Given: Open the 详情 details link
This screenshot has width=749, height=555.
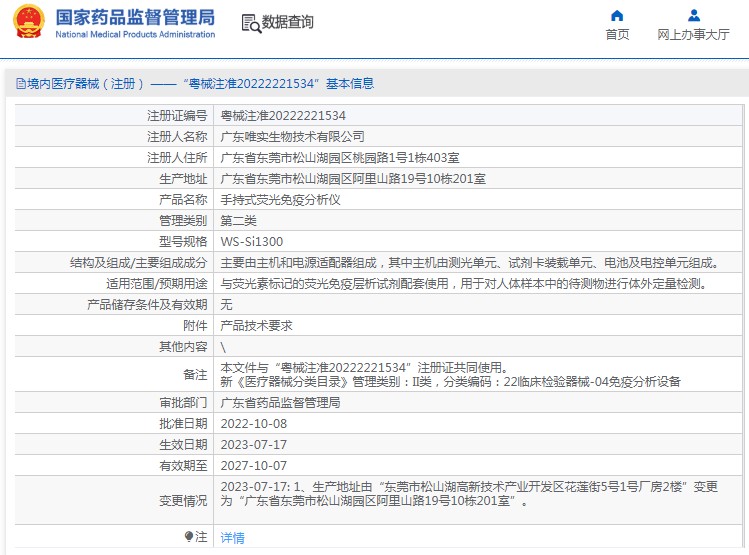Looking at the screenshot, I should tap(232, 538).
